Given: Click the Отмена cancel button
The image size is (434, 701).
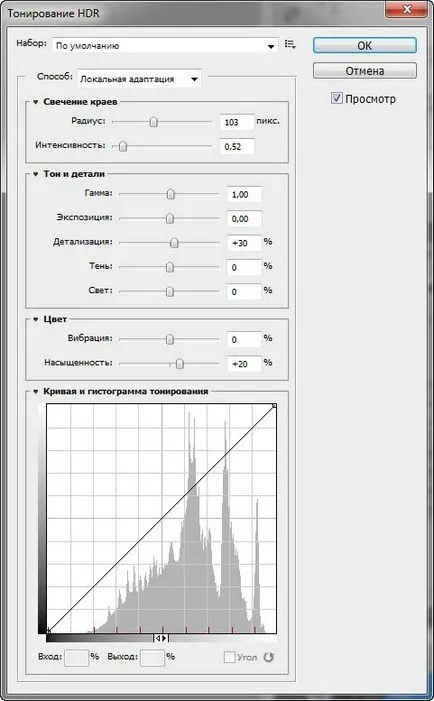Looking at the screenshot, I should tap(365, 71).
